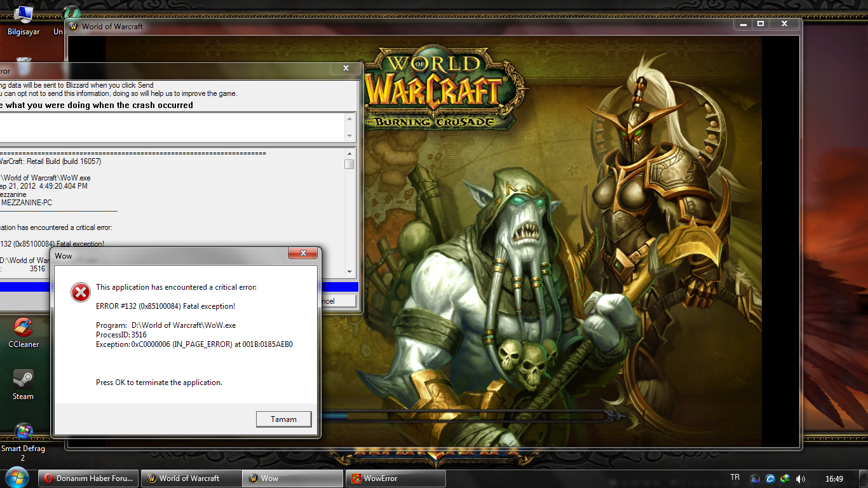Open the Bilgisayar desktop icon
The width and height of the screenshot is (868, 488).
[24, 20]
